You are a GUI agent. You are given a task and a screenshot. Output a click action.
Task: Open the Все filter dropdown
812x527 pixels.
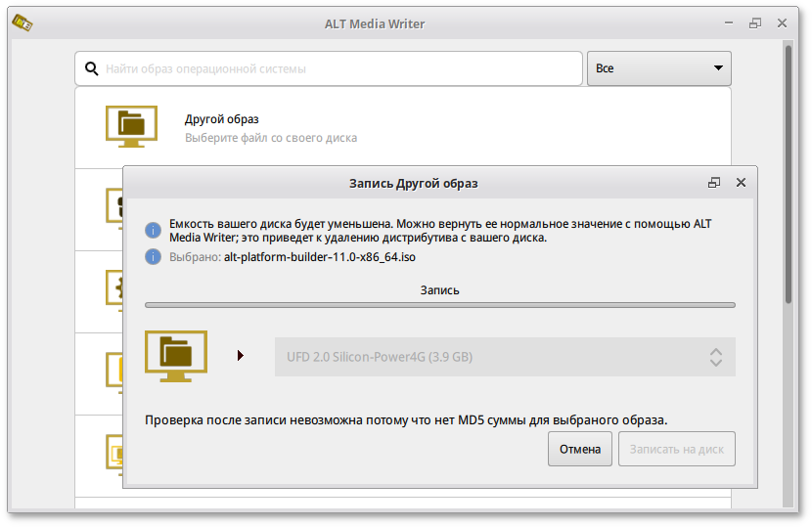[x=658, y=68]
